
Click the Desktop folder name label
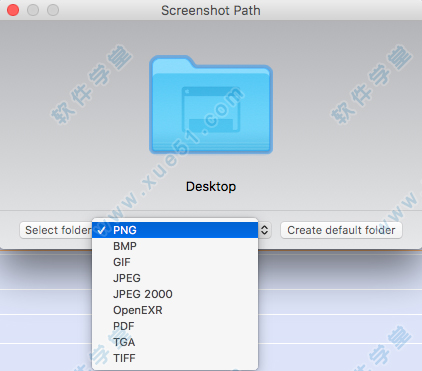pos(211,186)
